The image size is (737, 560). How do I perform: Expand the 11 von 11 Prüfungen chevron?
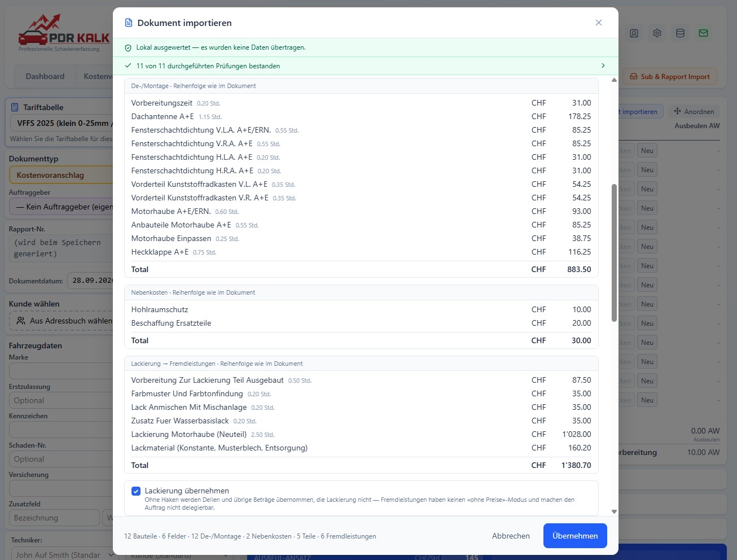coord(603,66)
